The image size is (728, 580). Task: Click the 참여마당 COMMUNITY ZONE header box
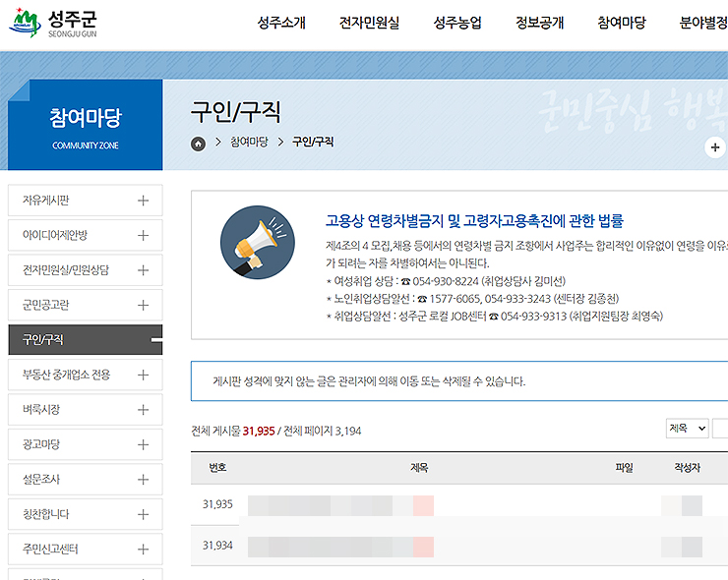86,125
